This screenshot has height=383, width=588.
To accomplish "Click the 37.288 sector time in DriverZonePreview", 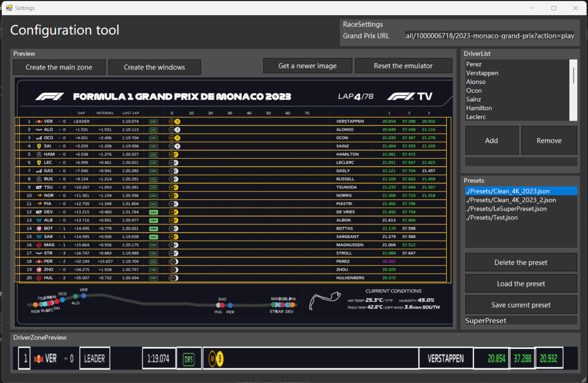I will coord(522,358).
